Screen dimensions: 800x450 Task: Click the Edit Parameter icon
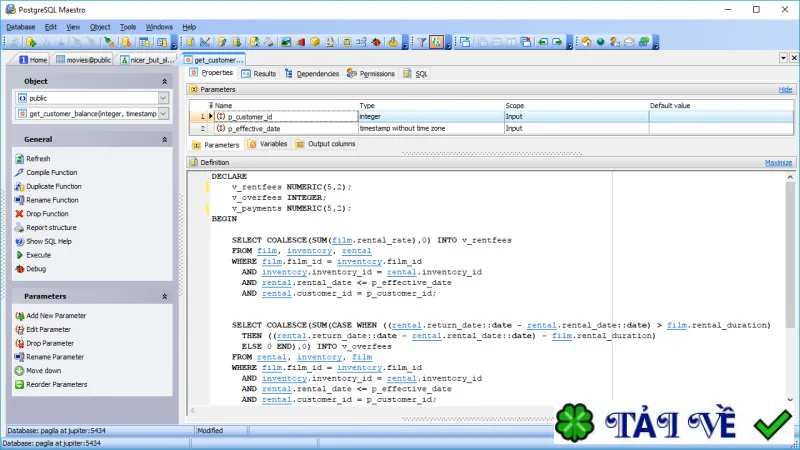(19, 330)
